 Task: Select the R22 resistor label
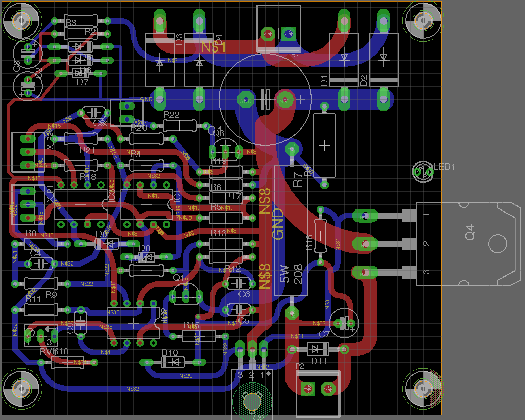(x=172, y=115)
